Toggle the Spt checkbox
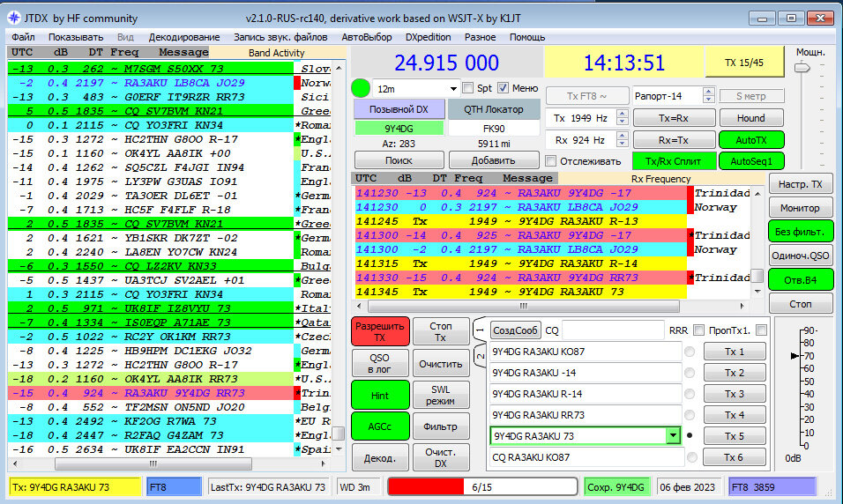 tap(467, 87)
